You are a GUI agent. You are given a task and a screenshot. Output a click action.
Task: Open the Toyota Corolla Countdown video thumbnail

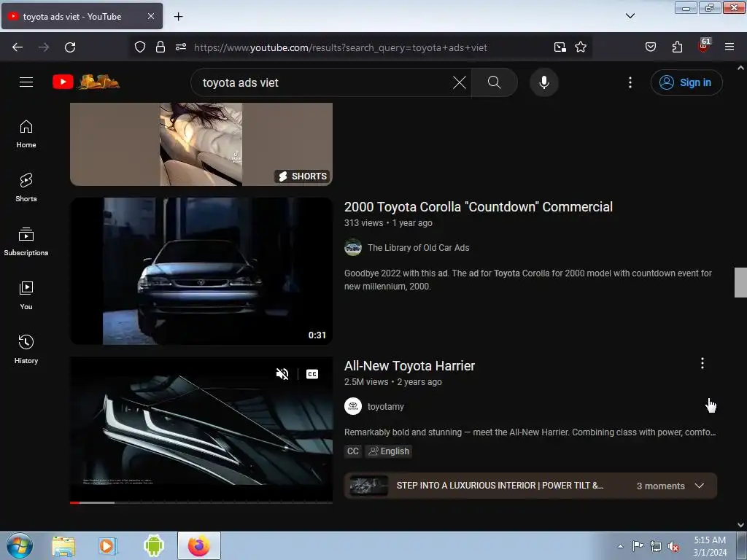click(201, 271)
